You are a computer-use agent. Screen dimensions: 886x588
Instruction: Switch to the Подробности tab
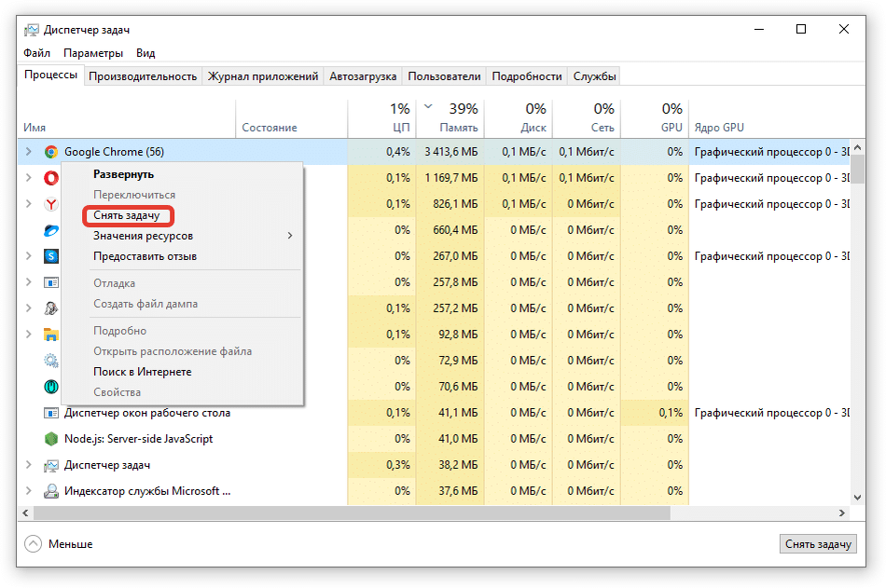527,76
